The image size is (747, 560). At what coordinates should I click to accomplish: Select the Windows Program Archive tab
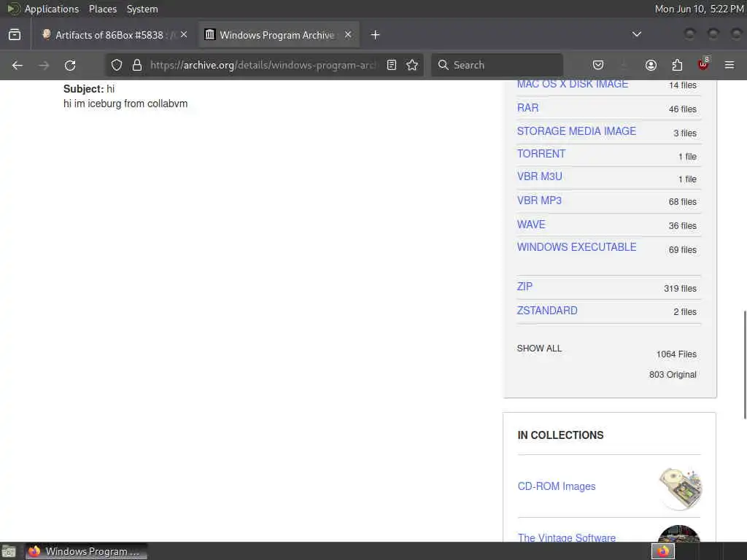pos(279,35)
